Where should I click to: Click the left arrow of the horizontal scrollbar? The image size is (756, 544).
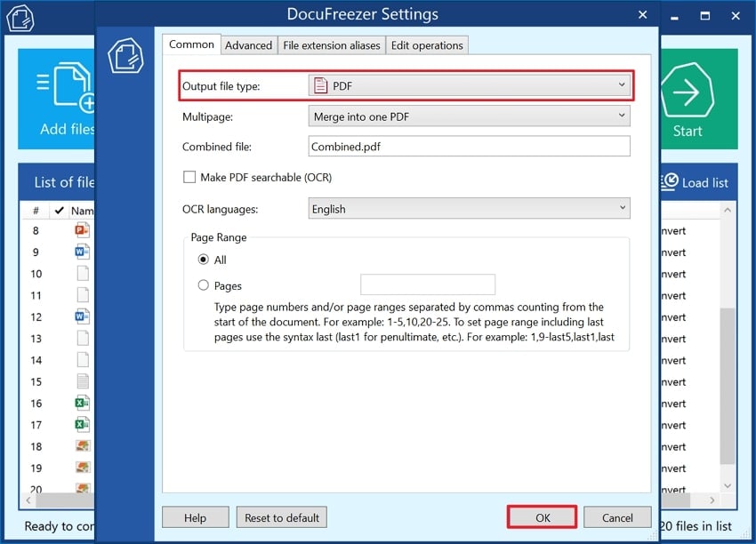point(28,500)
